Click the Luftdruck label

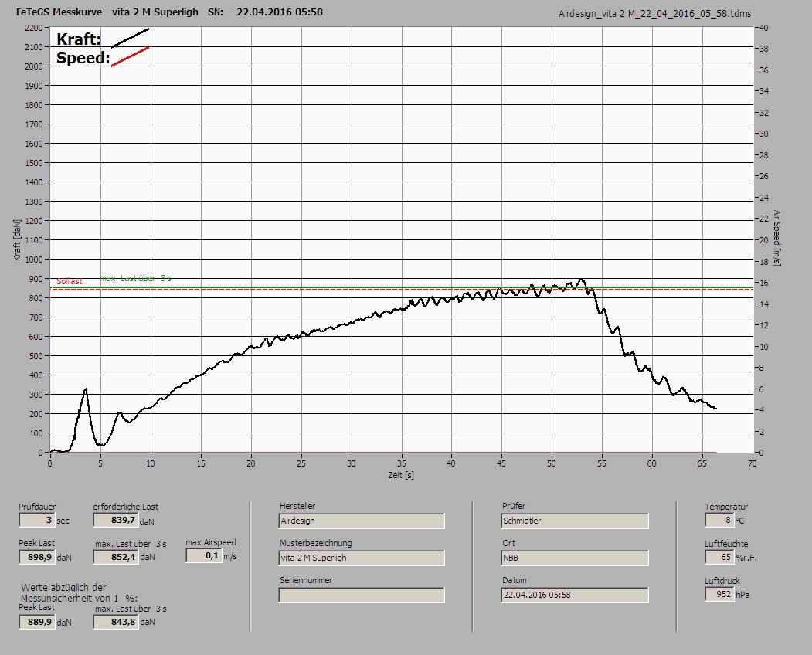[722, 581]
